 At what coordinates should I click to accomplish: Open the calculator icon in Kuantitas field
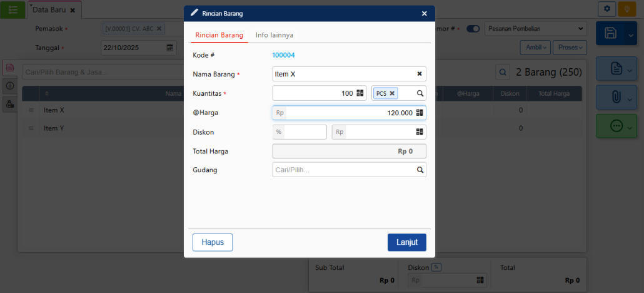[360, 93]
